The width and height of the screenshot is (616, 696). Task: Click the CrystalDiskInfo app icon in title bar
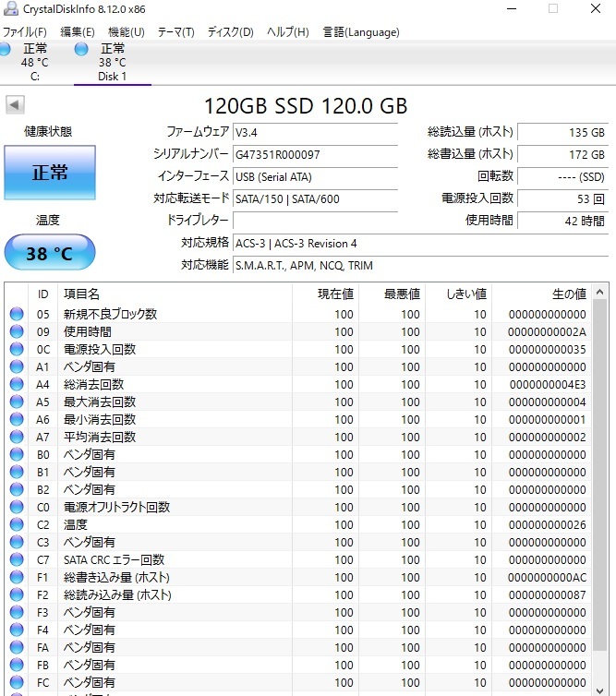point(11,8)
